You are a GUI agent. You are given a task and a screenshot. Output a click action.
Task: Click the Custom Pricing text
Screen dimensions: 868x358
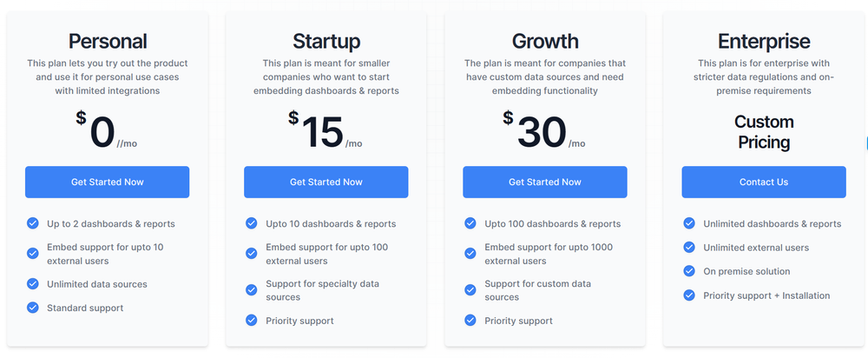point(764,131)
